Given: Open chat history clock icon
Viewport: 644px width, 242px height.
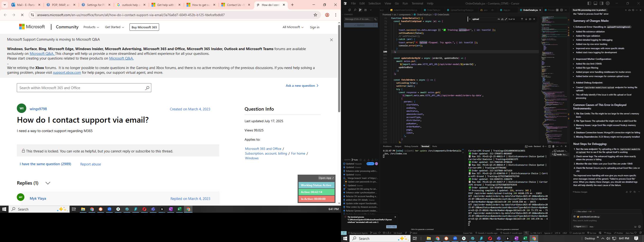Looking at the screenshot, I should tap(633, 10).
